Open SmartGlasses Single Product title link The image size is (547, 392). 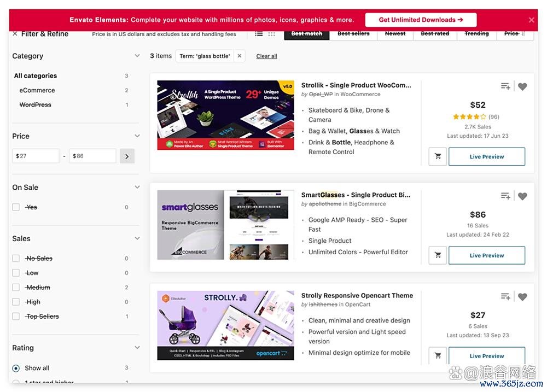click(356, 195)
